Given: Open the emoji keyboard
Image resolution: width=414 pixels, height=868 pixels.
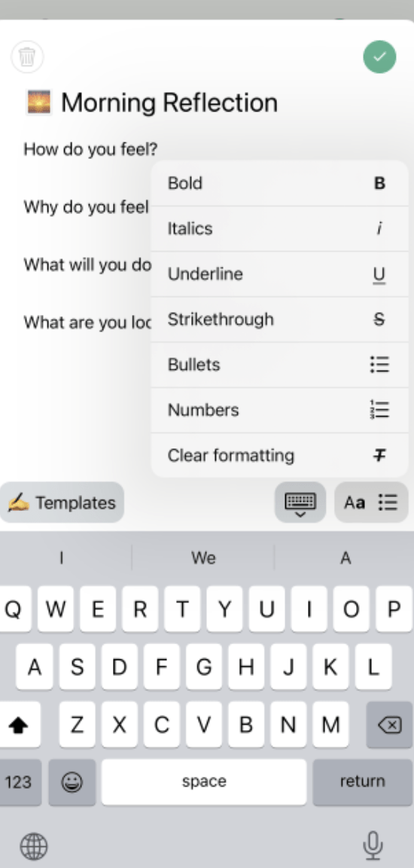Looking at the screenshot, I should coord(72,782).
